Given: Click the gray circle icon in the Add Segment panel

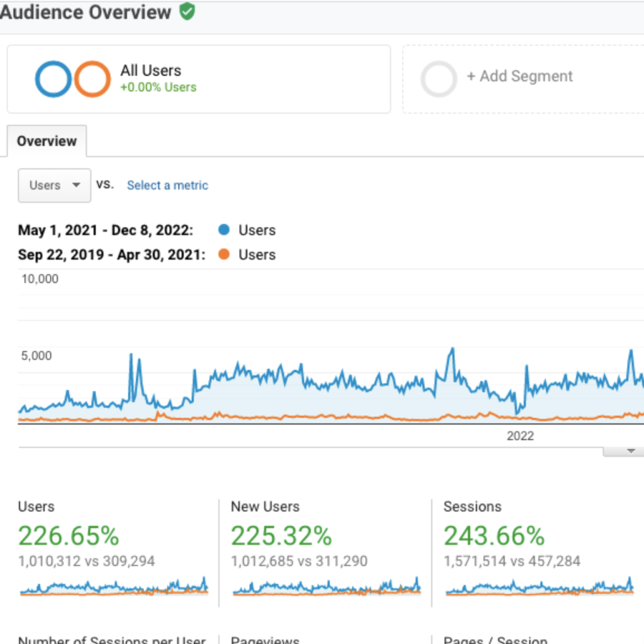Looking at the screenshot, I should pos(438,77).
